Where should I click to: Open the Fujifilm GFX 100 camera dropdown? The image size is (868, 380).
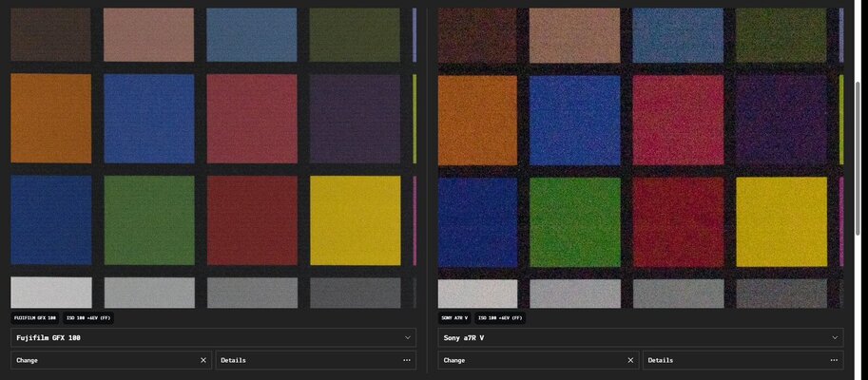pos(213,337)
